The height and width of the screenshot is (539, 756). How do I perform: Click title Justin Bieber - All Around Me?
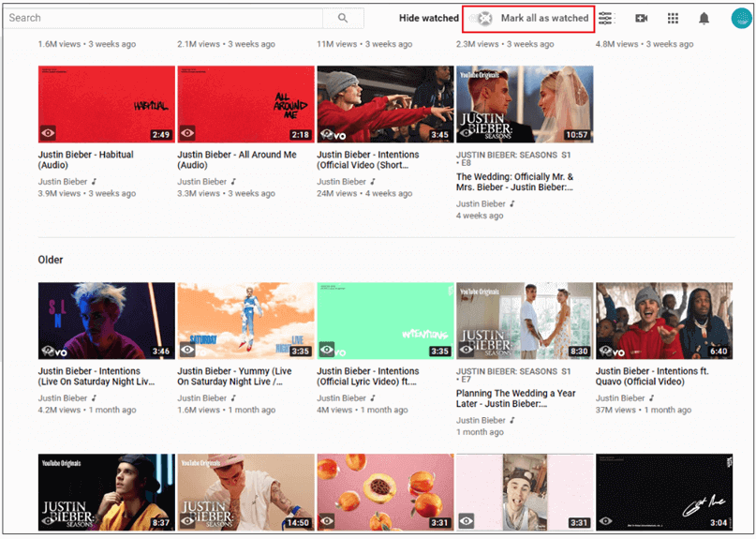click(237, 159)
